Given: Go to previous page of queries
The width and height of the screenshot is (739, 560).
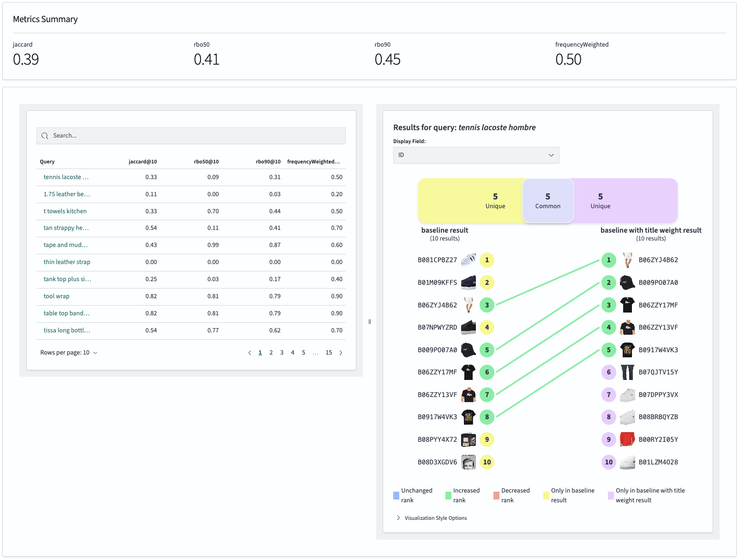Looking at the screenshot, I should [x=250, y=353].
